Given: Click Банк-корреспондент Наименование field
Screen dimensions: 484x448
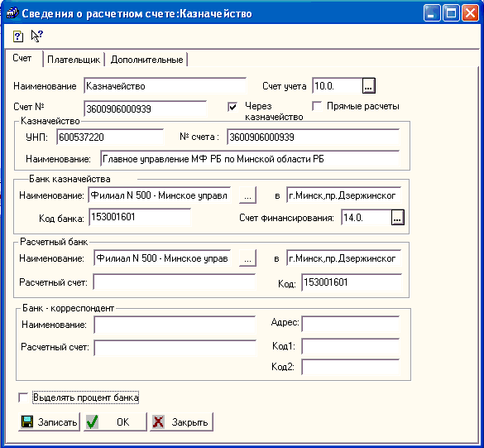Looking at the screenshot, I should pyautogui.click(x=175, y=325).
